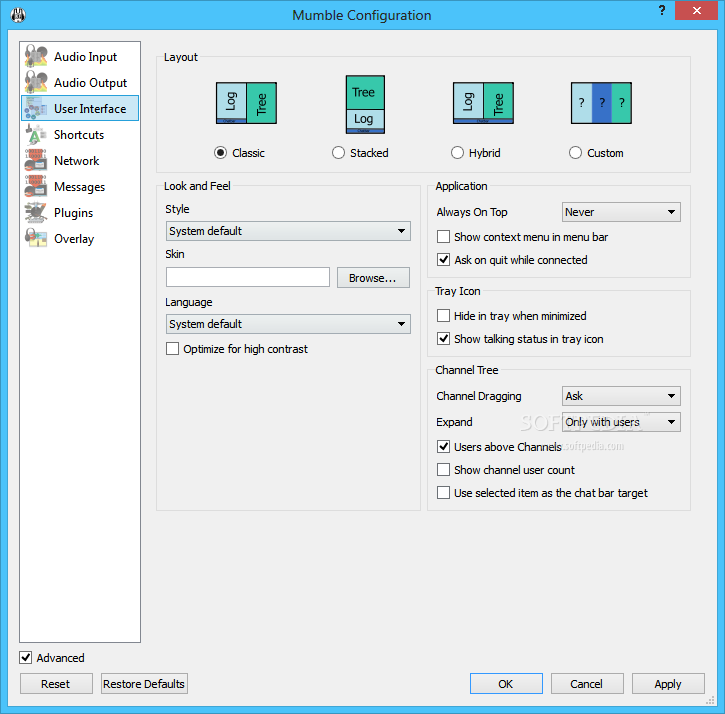Click the Custom layout preview image

tap(601, 103)
